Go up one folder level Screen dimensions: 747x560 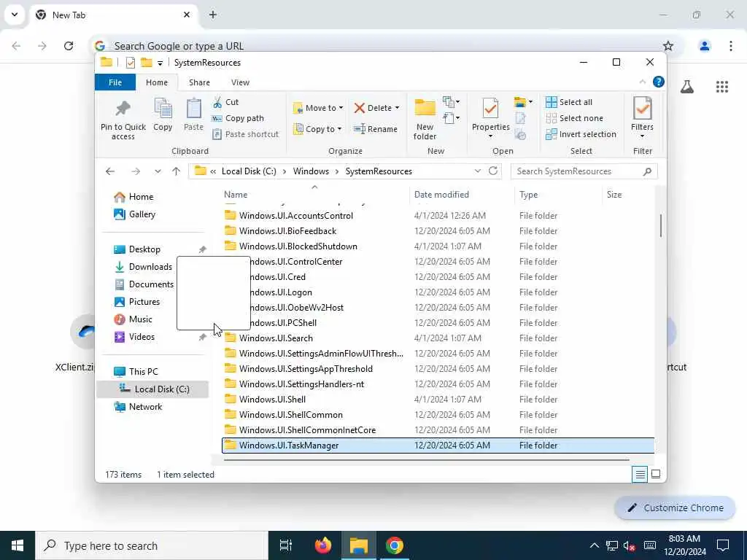[177, 171]
